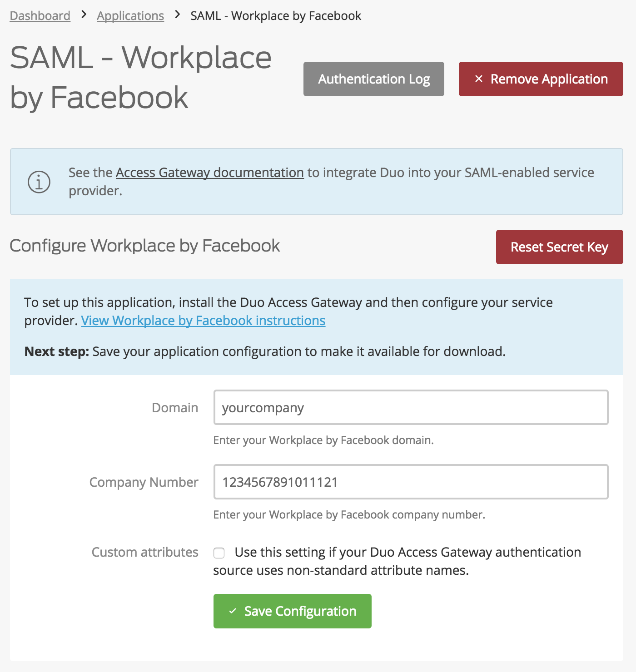Open Dashboard from the breadcrumb
Viewport: 636px width, 672px height.
point(40,15)
